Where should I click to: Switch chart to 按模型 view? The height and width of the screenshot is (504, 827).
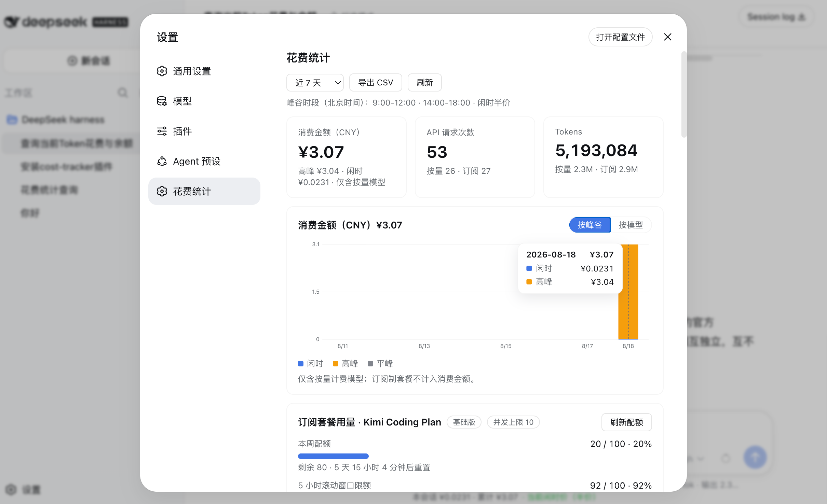click(631, 225)
